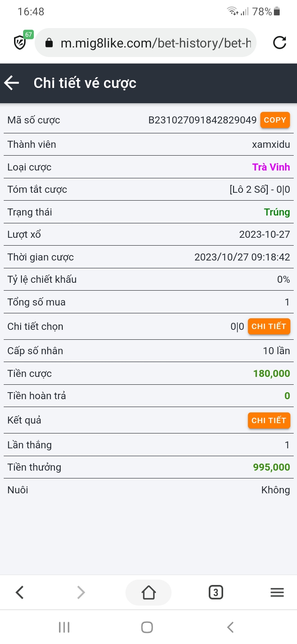Tap the bet code B231027091842829049
The image size is (297, 644).
203,120
